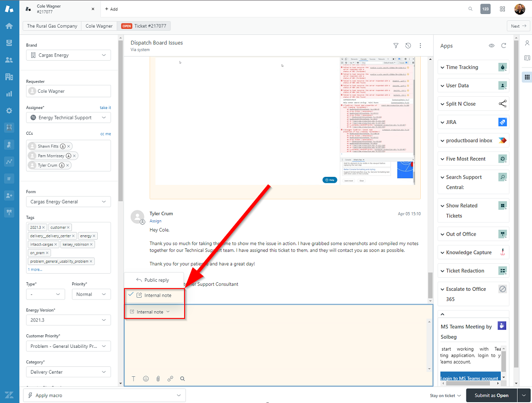The image size is (532, 403).
Task: Open the Energy Version dropdown 2021.3
Action: tap(69, 320)
